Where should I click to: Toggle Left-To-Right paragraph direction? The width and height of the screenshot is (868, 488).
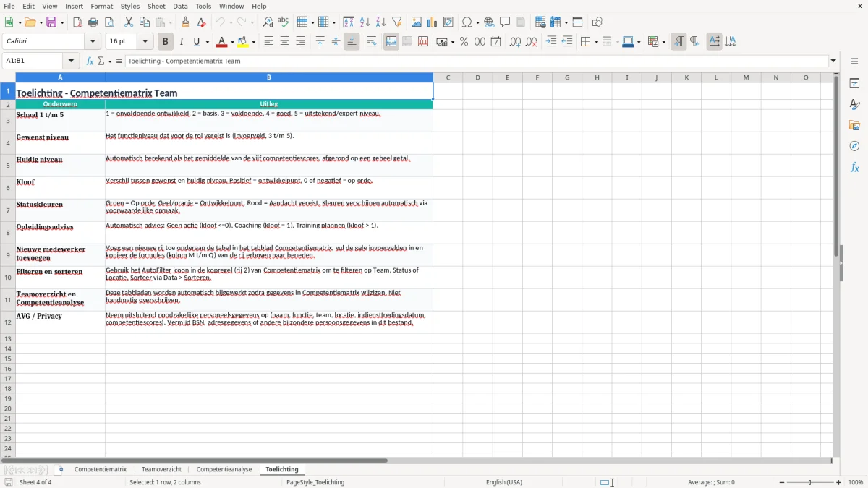pyautogui.click(x=678, y=42)
